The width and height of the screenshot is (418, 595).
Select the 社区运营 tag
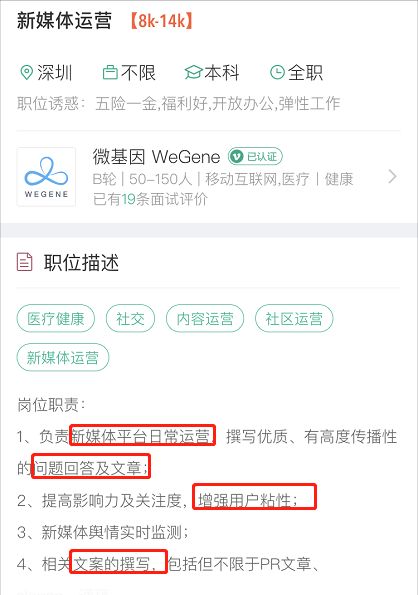coord(294,318)
